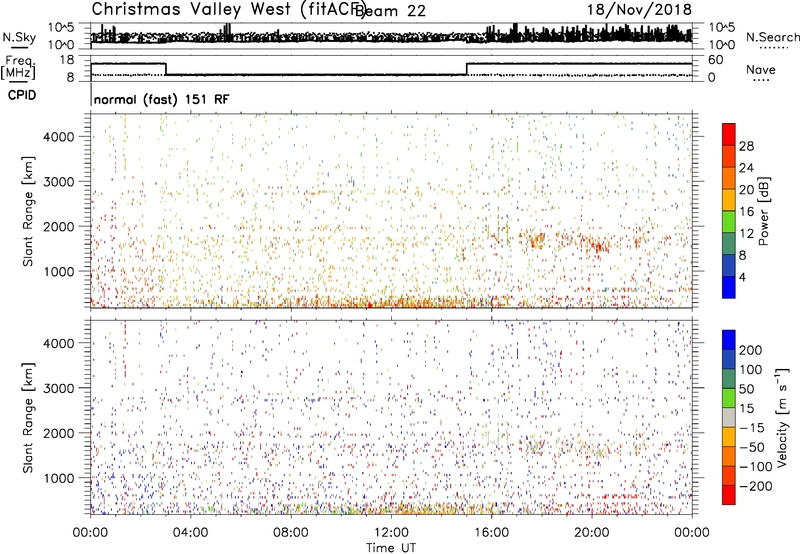
Task: Click the '20:00' time axis label
Action: [591, 533]
